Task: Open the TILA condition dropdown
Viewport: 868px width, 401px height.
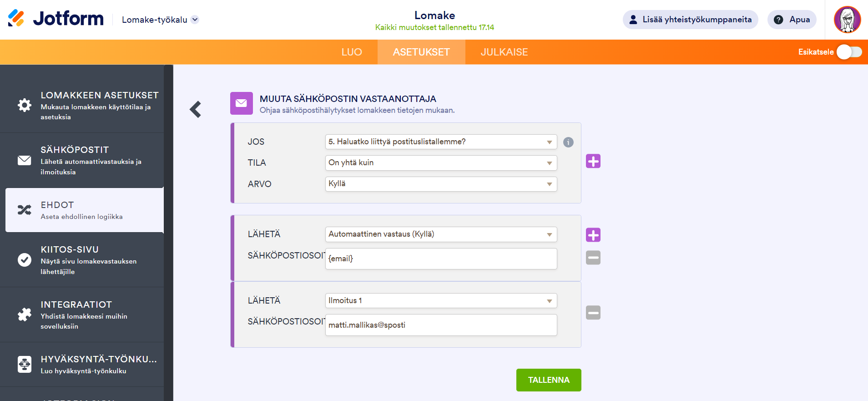Action: (441, 162)
